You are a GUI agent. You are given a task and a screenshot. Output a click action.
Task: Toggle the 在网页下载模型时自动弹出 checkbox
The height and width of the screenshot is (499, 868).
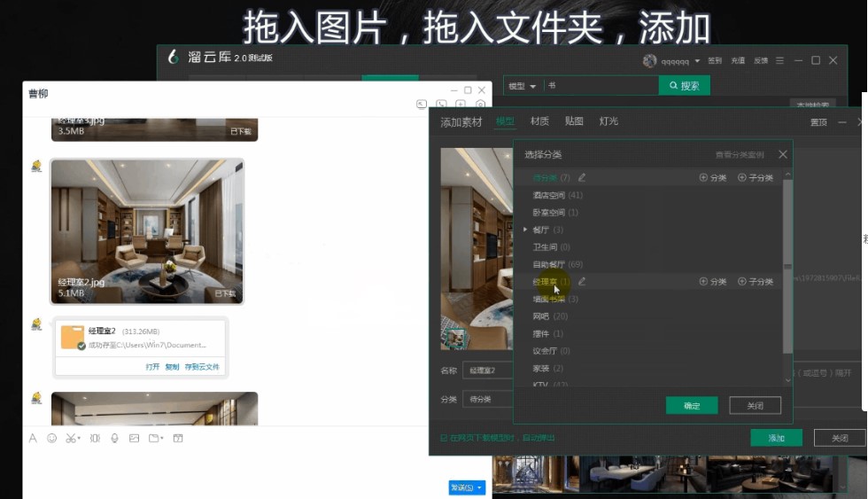444,438
